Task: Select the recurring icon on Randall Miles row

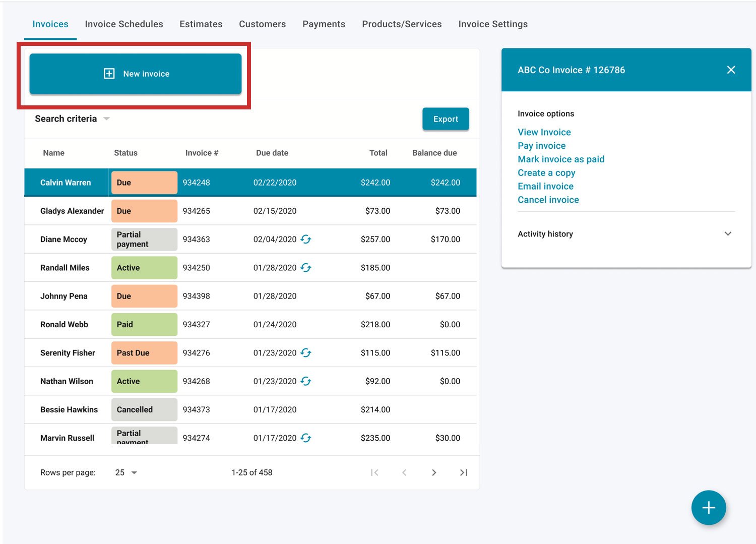Action: [x=306, y=268]
